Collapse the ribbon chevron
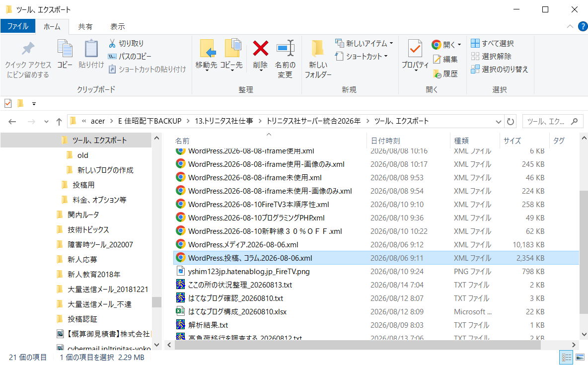588x365 pixels. click(x=570, y=26)
